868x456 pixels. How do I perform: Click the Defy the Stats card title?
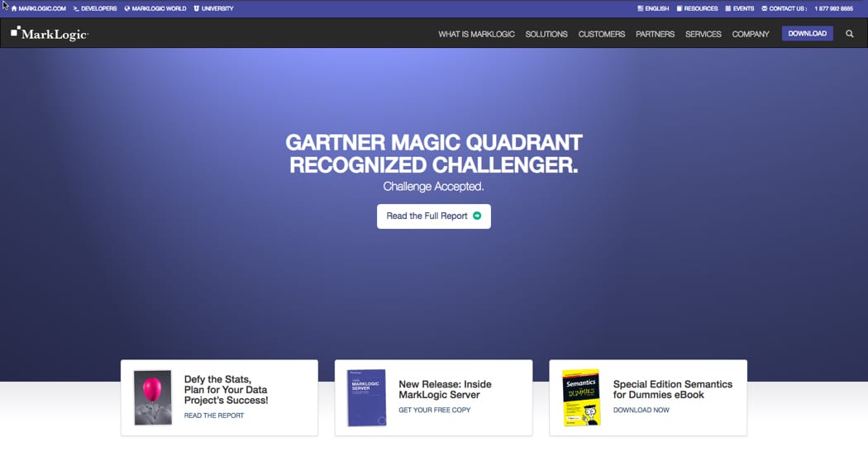(226, 390)
